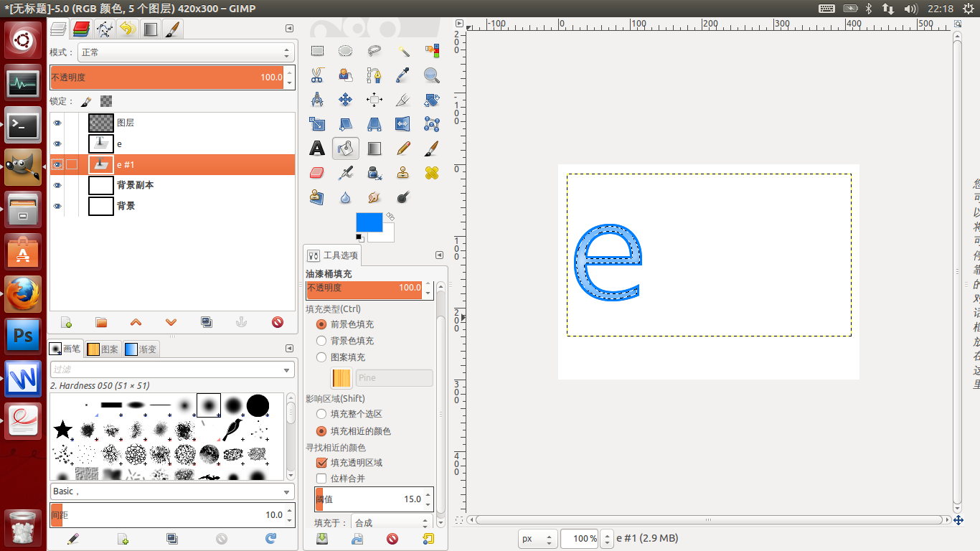The image size is (980, 551).
Task: Select the Paintbrush tool in toolbox
Action: point(431,149)
